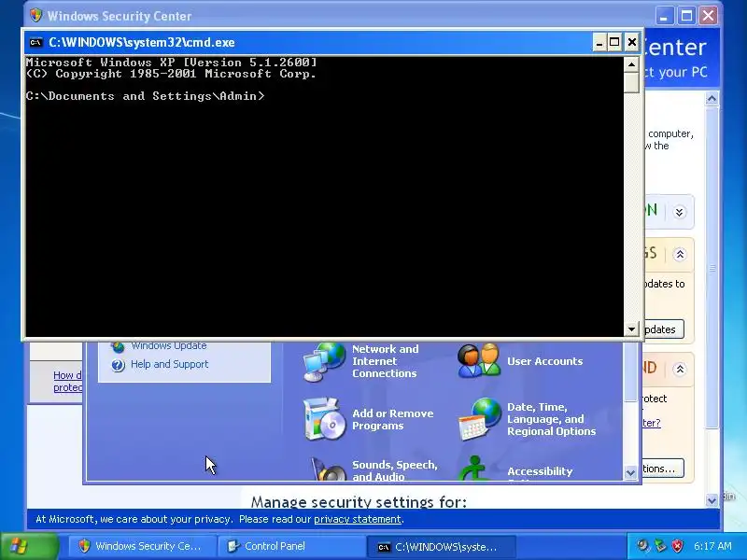Open the Sounds, Speech, and Audio icon
The image size is (747, 560).
point(329,469)
